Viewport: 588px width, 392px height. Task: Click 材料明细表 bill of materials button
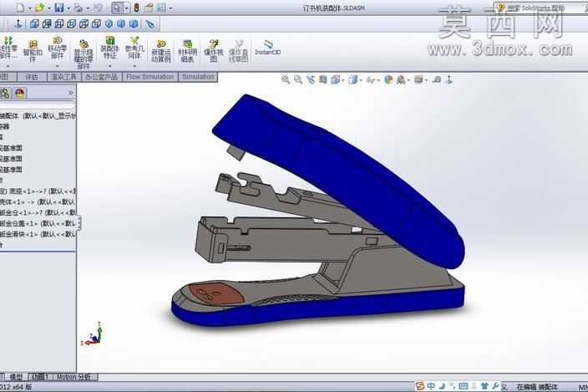coord(187,51)
